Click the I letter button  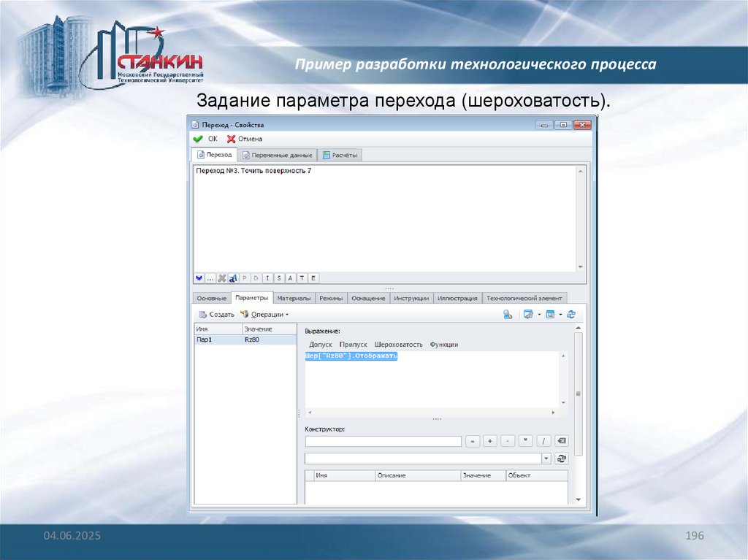coord(267,278)
